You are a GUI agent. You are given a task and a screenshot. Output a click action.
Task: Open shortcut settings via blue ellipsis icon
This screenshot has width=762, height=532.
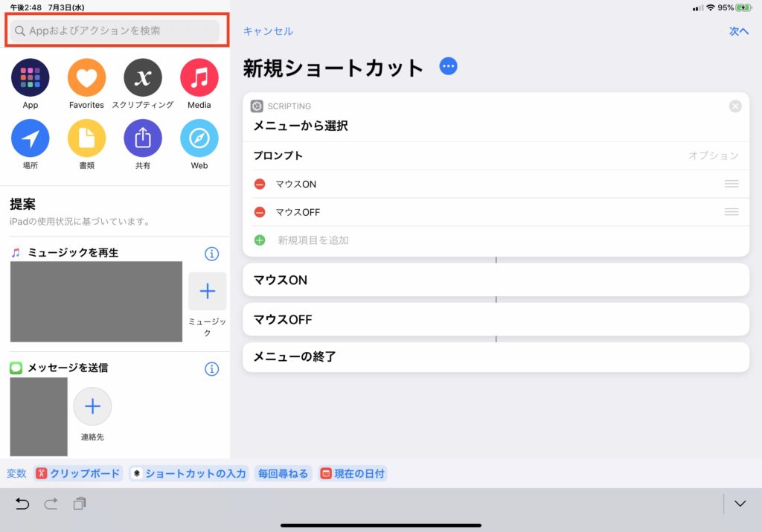[448, 66]
